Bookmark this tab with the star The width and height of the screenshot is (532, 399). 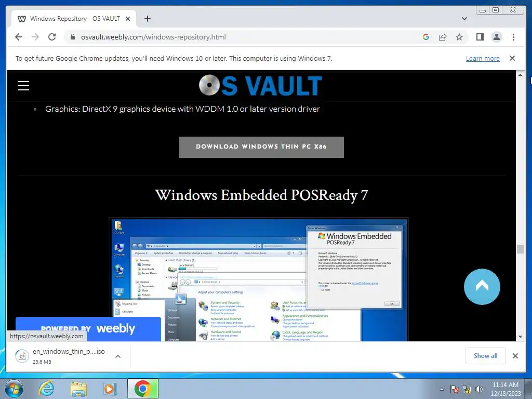tap(459, 37)
